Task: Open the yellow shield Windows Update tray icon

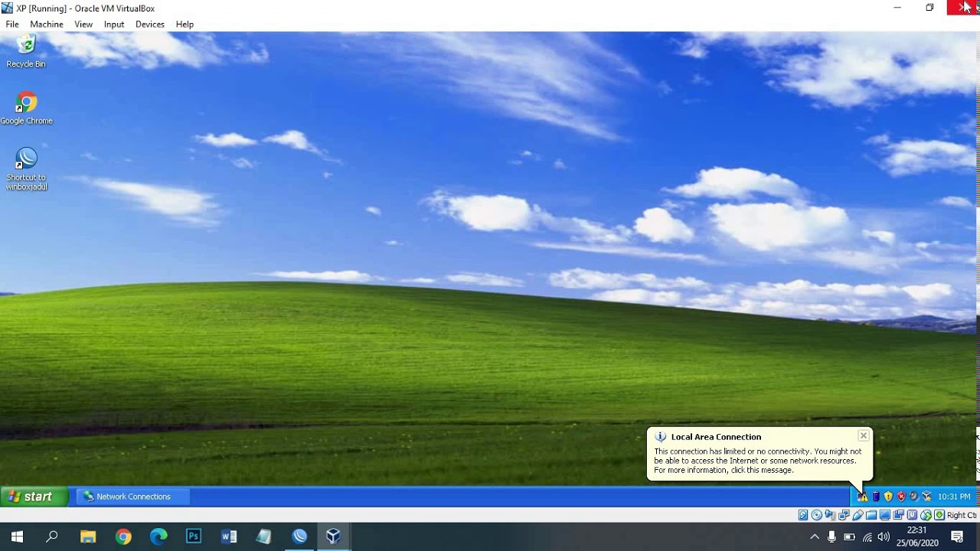Action: (x=888, y=497)
